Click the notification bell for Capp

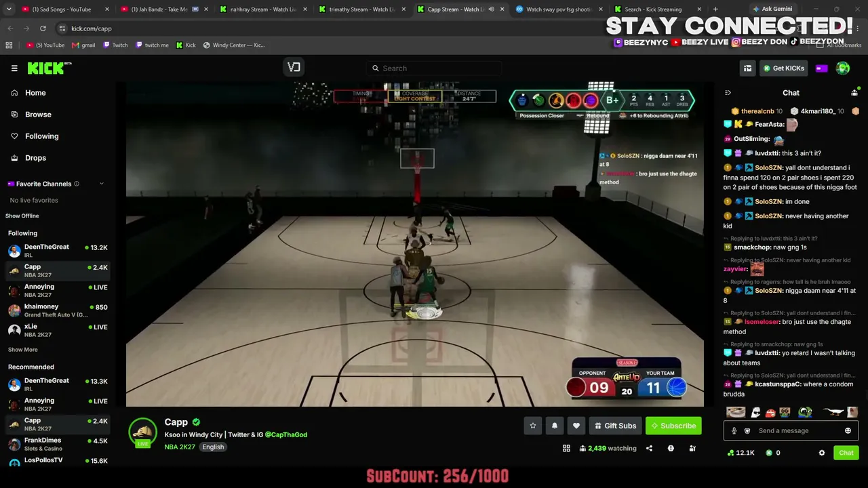[555, 426]
